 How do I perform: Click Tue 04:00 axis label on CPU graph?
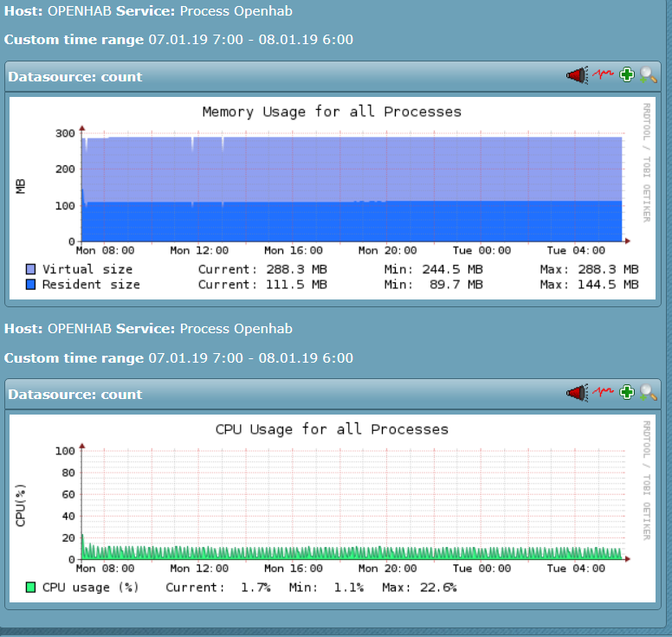click(x=576, y=568)
